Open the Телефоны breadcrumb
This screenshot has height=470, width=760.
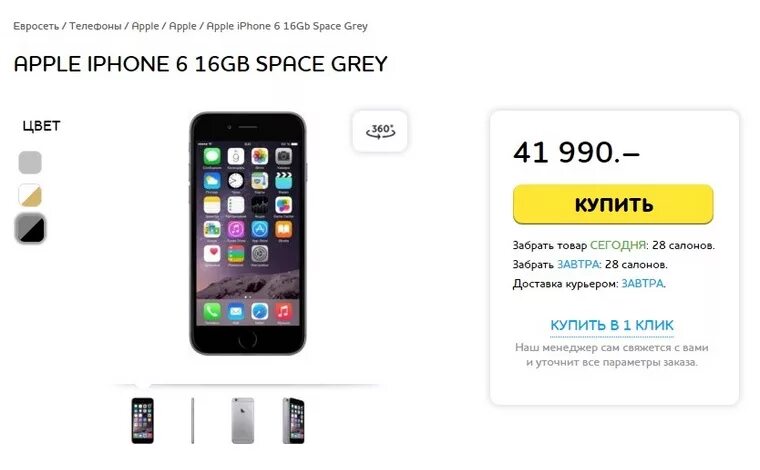coord(95,26)
